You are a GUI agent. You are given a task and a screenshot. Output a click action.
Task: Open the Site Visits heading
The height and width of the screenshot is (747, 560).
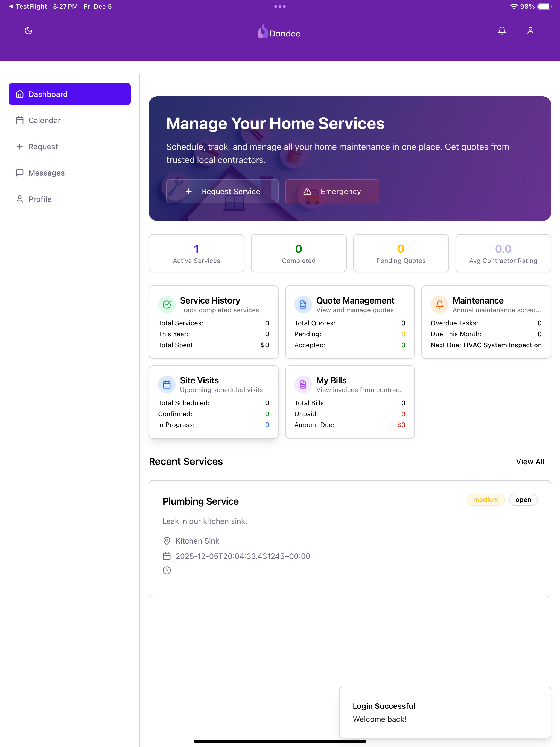(x=199, y=380)
